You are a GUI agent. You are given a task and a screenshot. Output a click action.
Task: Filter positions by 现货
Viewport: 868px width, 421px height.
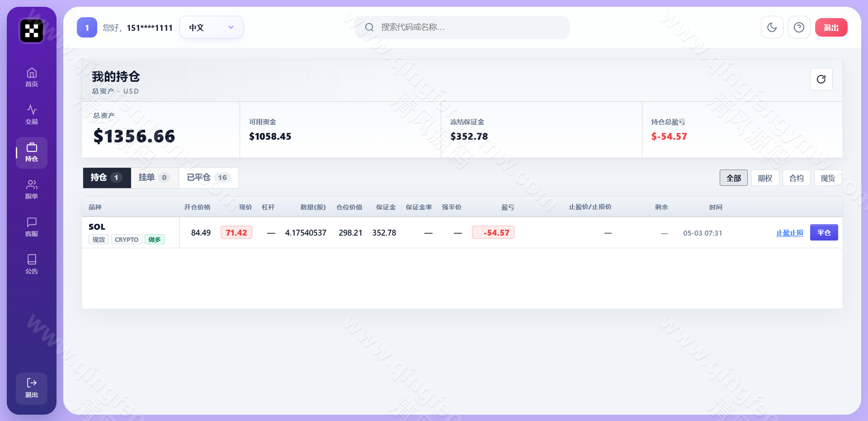click(828, 178)
